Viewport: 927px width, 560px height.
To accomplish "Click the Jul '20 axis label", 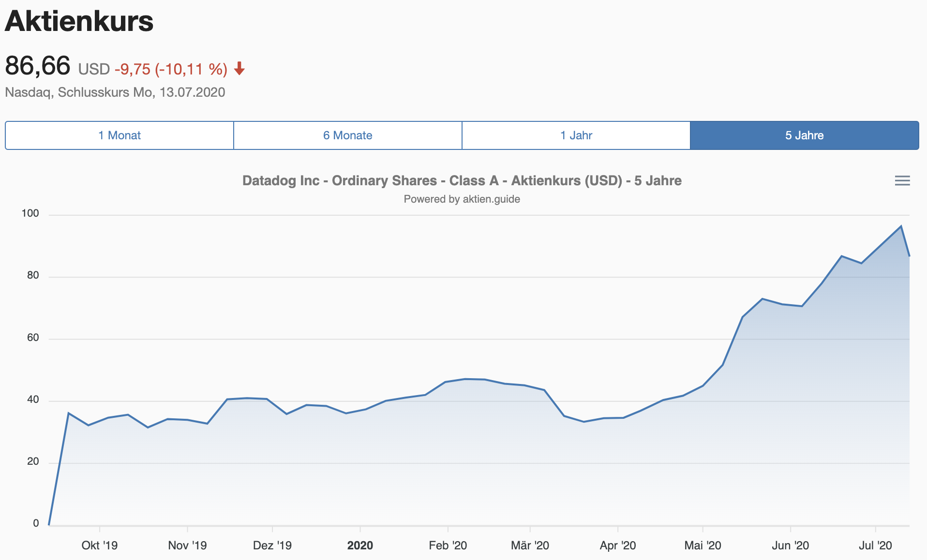I will (875, 545).
